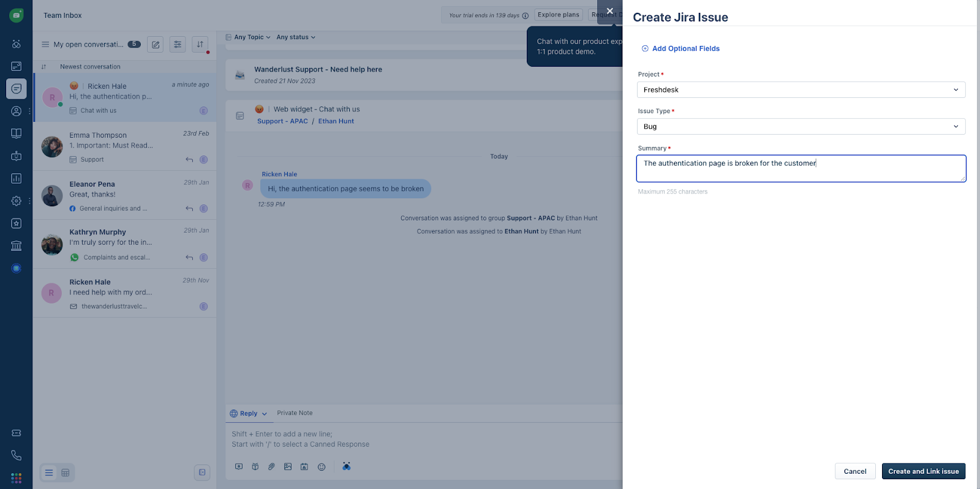Close the Create Jira Issue panel
The height and width of the screenshot is (489, 980).
[609, 11]
